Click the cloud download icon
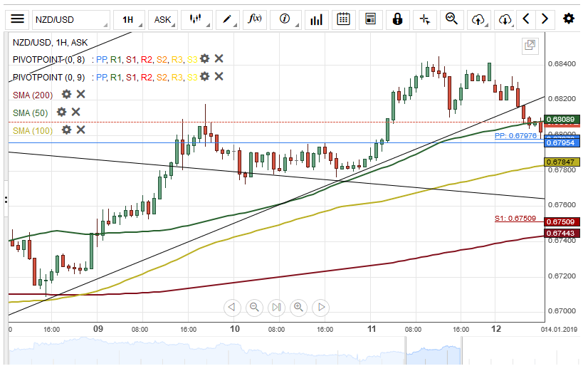Viewport: 588px width, 376px height. click(x=505, y=19)
